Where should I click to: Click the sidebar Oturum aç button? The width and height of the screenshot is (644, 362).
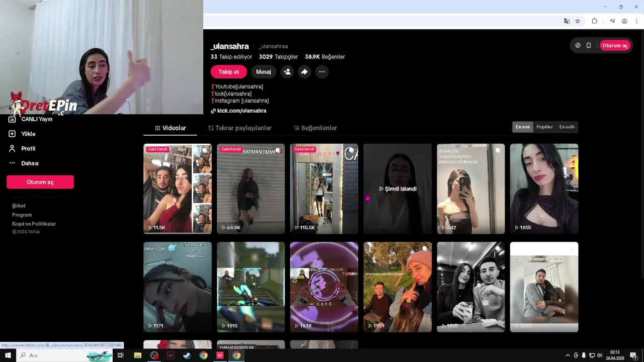point(40,182)
